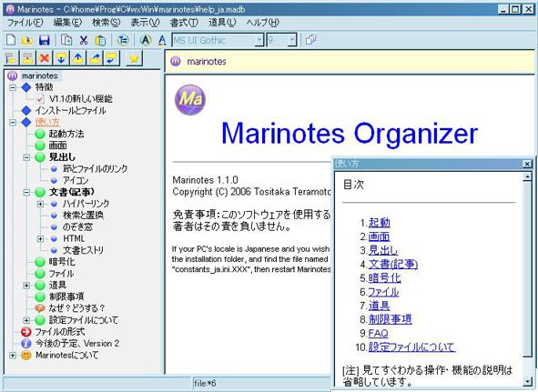This screenshot has height=392, width=538.
Task: Click the clipboard Paste icon
Action: pyautogui.click(x=100, y=40)
